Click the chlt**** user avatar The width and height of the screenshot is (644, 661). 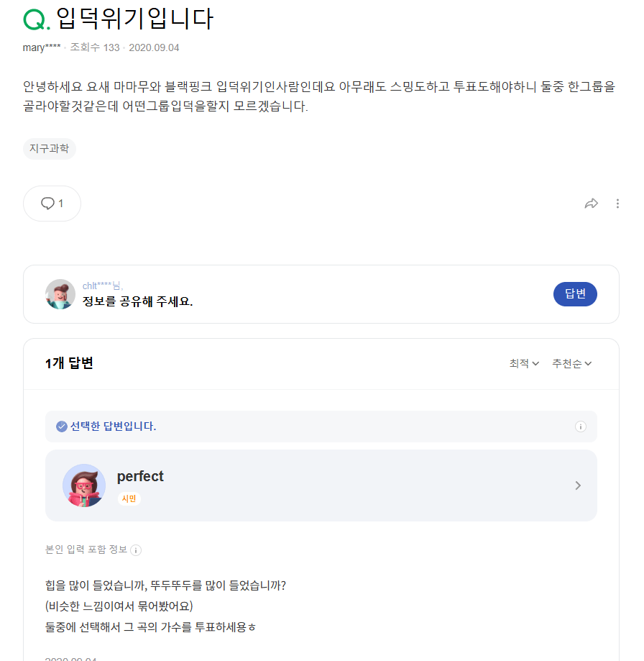pyautogui.click(x=60, y=294)
